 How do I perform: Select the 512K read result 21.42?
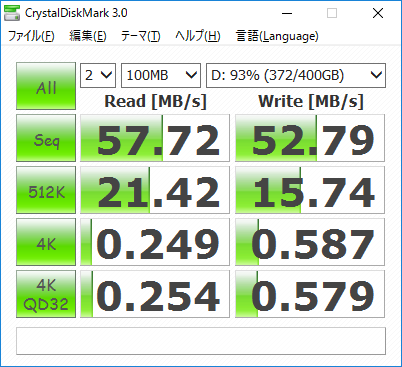[155, 190]
